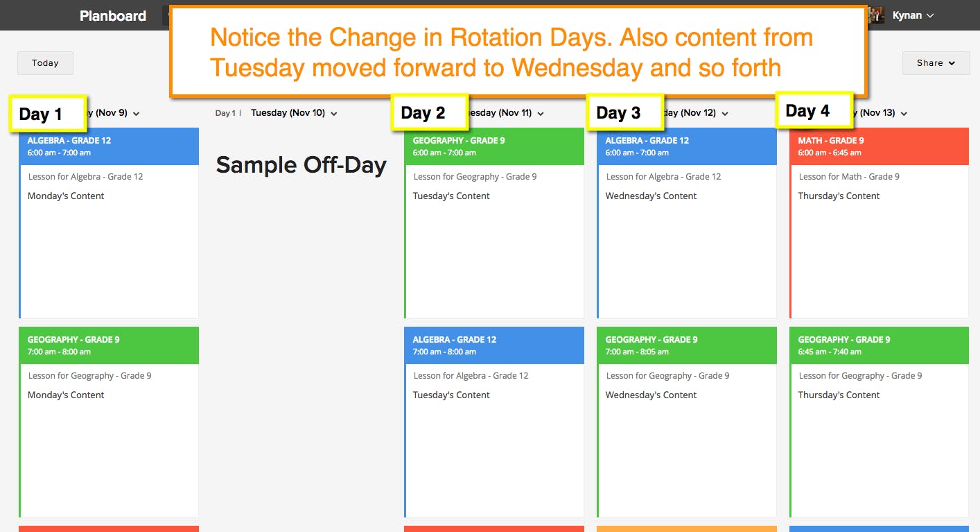Edit Friday's Math lesson Thursday's Content text
Image resolution: width=980 pixels, height=532 pixels.
[x=839, y=196]
